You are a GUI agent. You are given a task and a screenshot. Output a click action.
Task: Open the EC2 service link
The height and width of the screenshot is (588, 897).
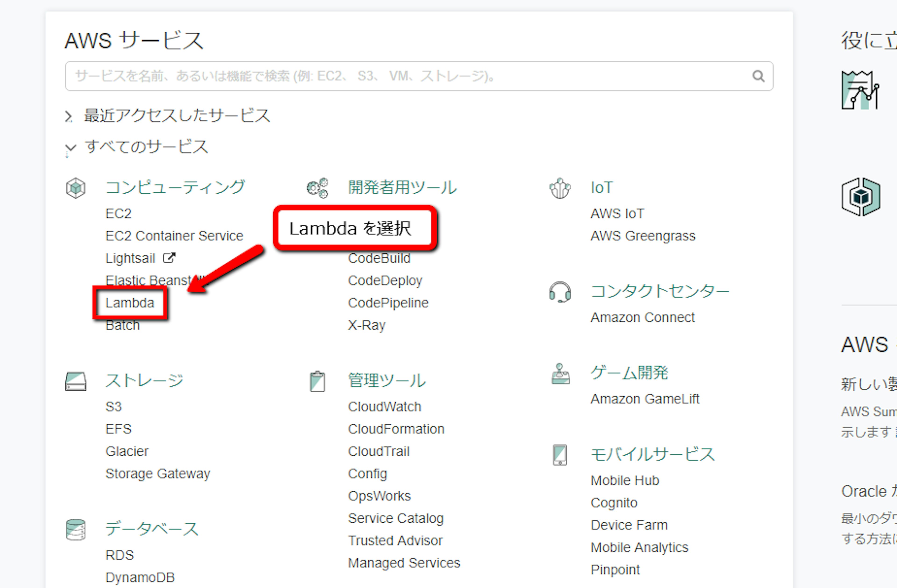[x=118, y=214]
